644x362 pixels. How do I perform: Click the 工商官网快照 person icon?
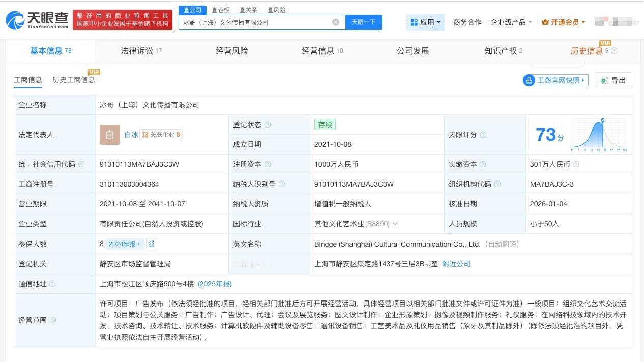529,80
